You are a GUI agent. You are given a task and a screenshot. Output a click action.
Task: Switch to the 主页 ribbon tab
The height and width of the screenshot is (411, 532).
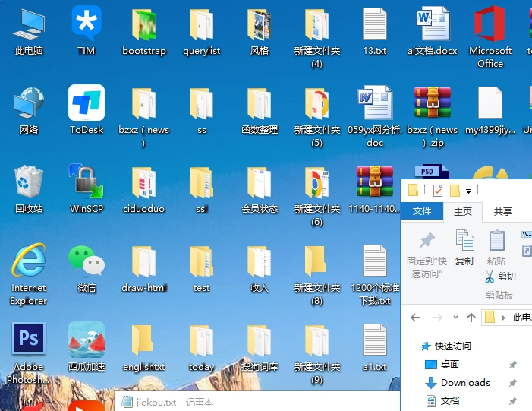463,212
